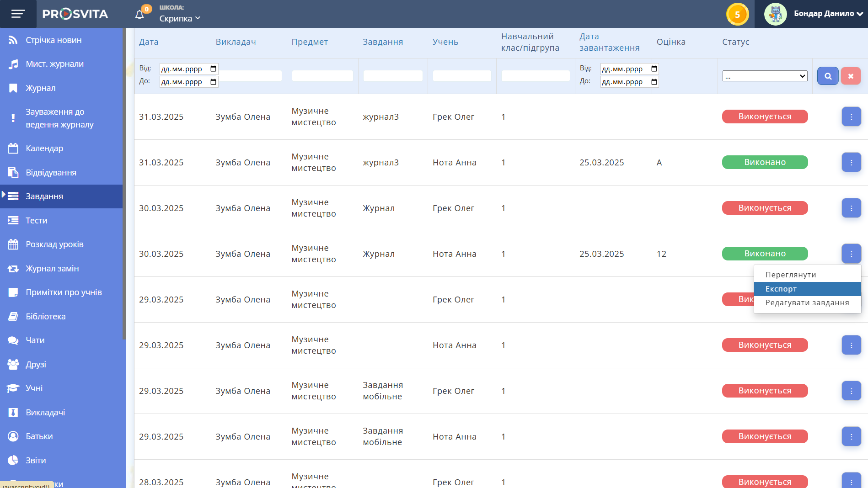Open the notifications bell
This screenshot has height=488, width=868.
(139, 15)
